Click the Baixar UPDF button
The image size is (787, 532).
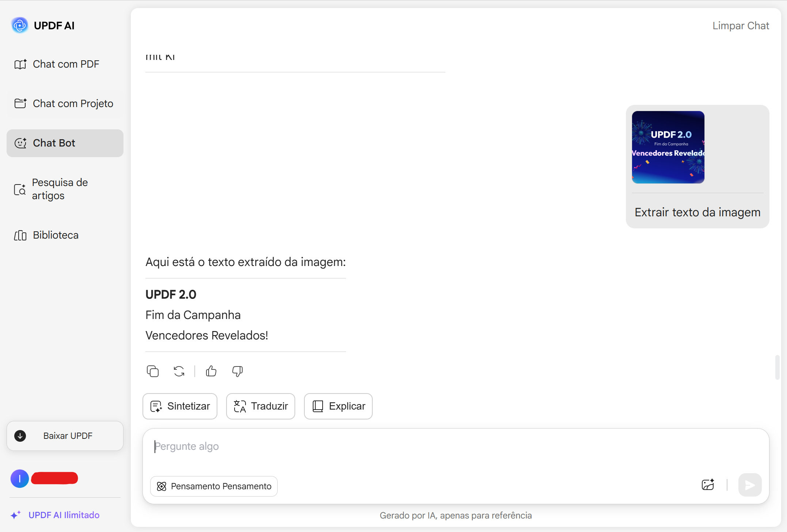pyautogui.click(x=65, y=436)
